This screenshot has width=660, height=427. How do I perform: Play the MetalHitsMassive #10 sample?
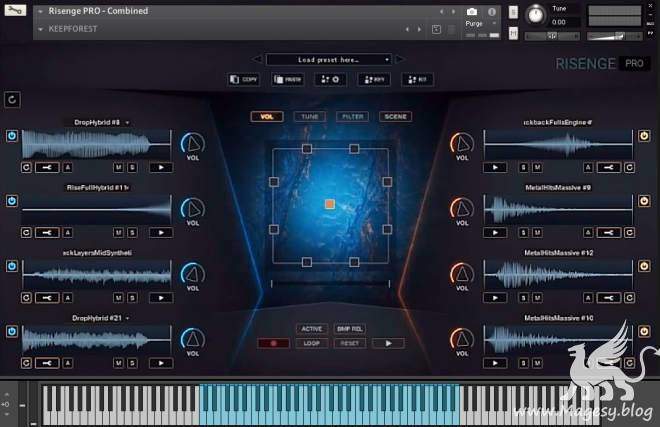[495, 363]
